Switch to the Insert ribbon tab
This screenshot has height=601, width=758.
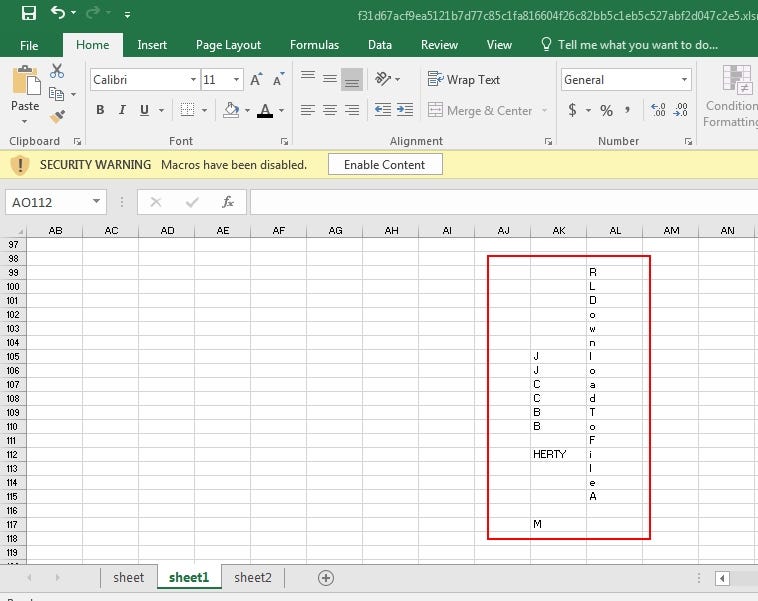point(152,45)
